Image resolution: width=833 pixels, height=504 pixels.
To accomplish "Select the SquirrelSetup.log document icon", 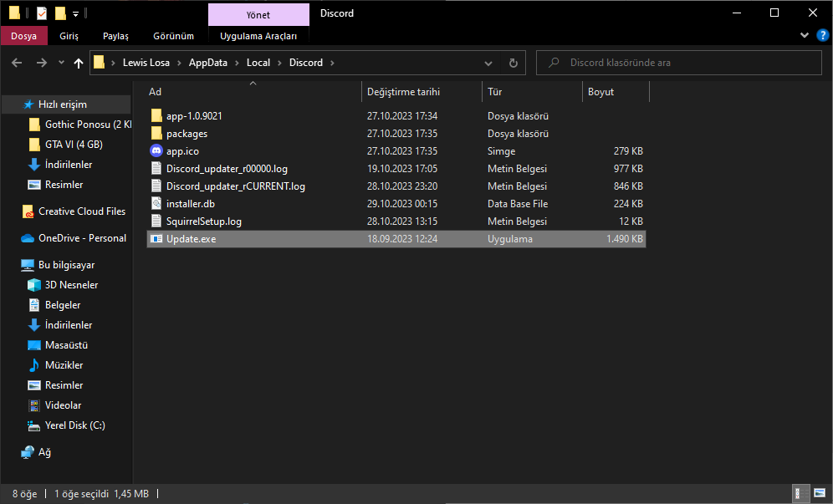I will [156, 221].
